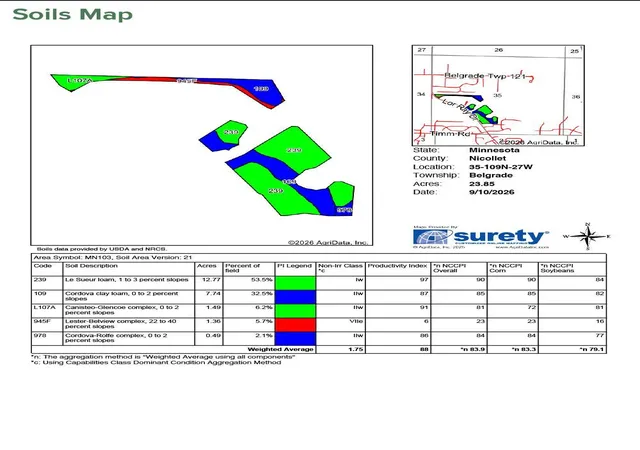Click the "Canisteo-Glencoe complex" soil description

click(x=122, y=310)
